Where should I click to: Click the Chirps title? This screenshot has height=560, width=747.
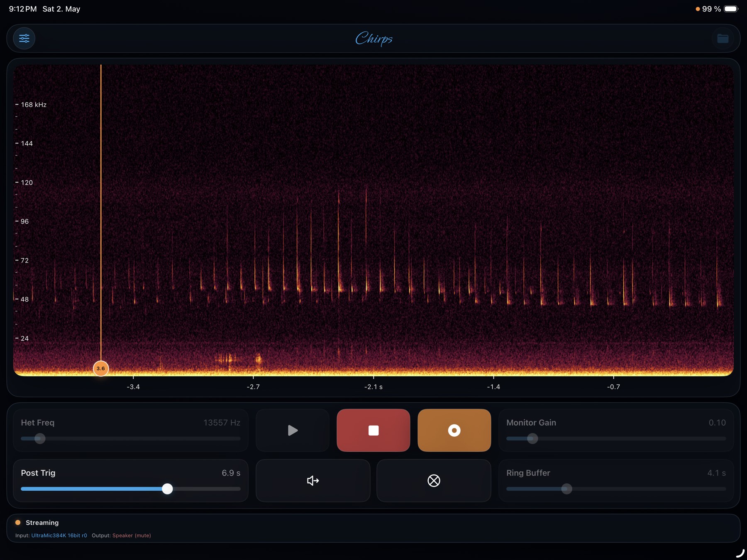374,39
